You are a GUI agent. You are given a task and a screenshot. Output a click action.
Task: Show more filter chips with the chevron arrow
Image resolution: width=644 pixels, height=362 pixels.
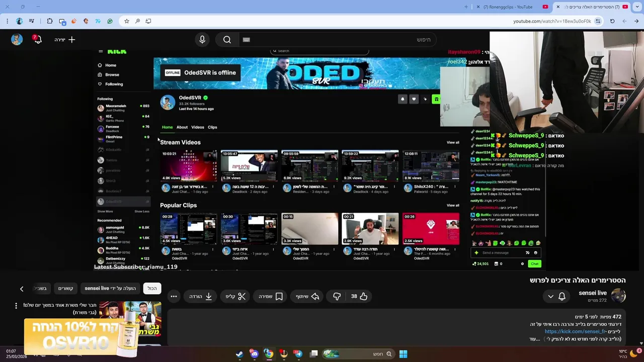(22, 289)
